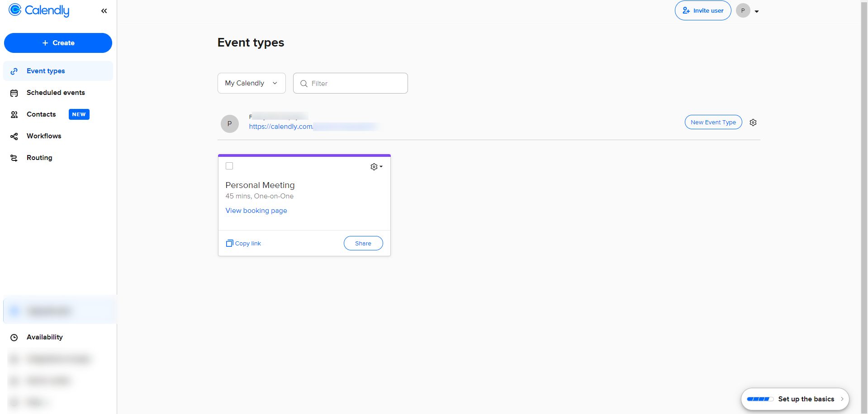The image size is (868, 414).
Task: Click the Workflows icon in sidebar
Action: click(14, 136)
